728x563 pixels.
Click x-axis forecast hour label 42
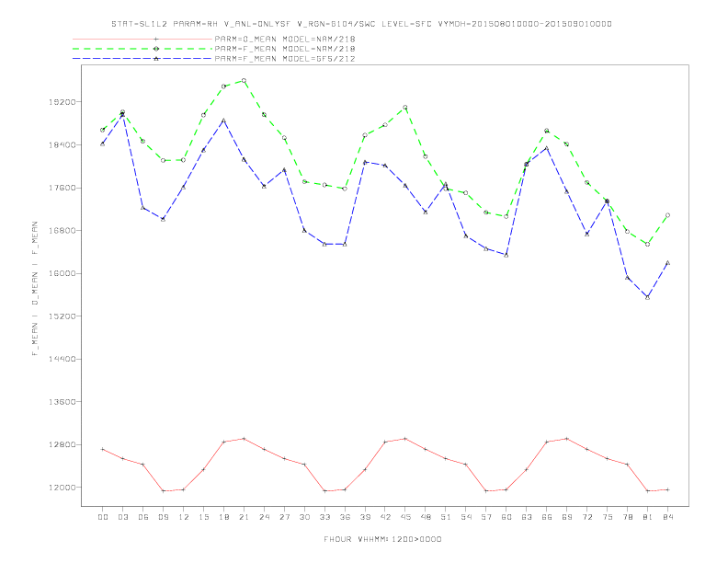385,517
